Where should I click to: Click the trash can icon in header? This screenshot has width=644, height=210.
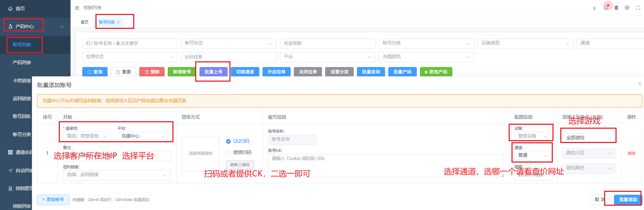pos(617,8)
